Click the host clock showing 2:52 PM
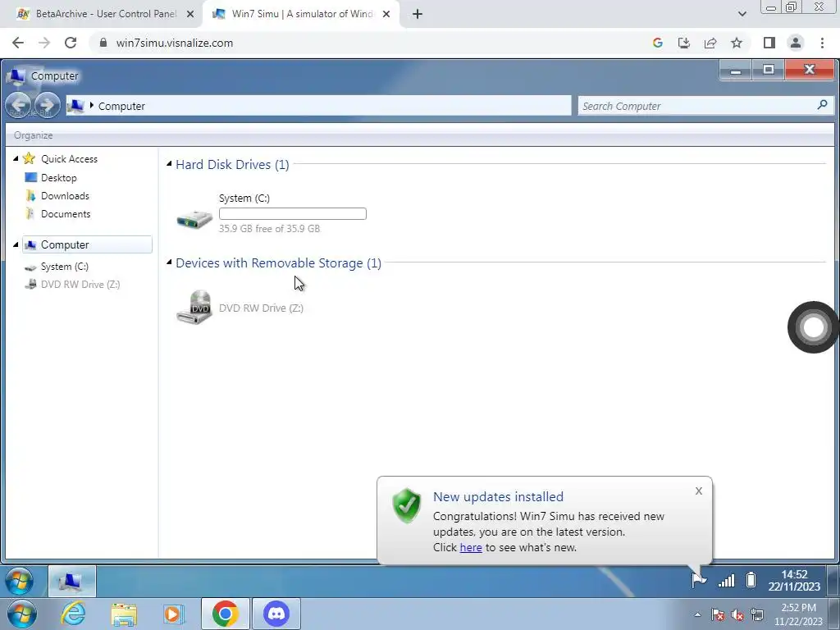 coord(798,614)
